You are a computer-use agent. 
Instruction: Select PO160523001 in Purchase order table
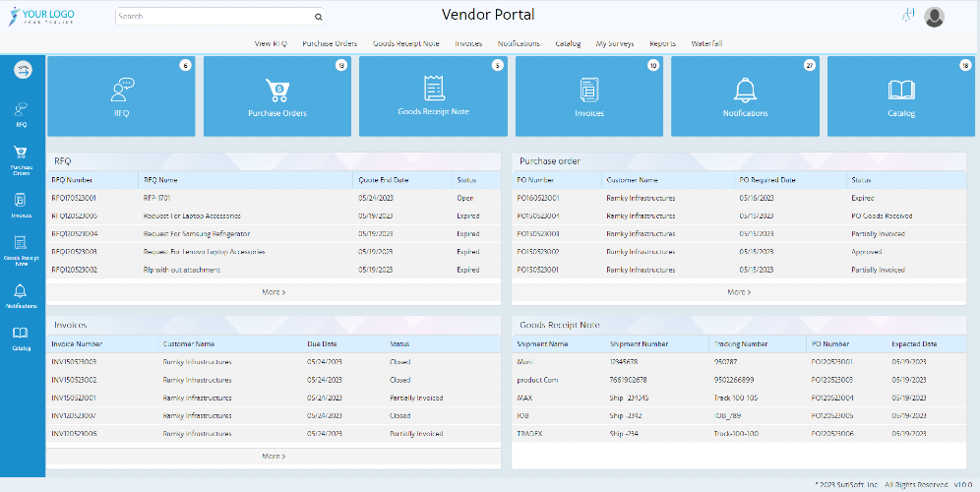point(538,198)
